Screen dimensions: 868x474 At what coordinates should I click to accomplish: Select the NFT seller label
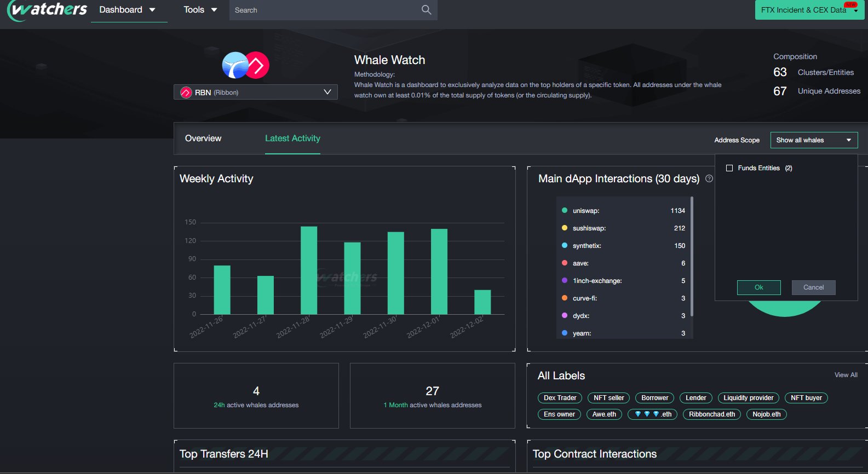pos(608,398)
